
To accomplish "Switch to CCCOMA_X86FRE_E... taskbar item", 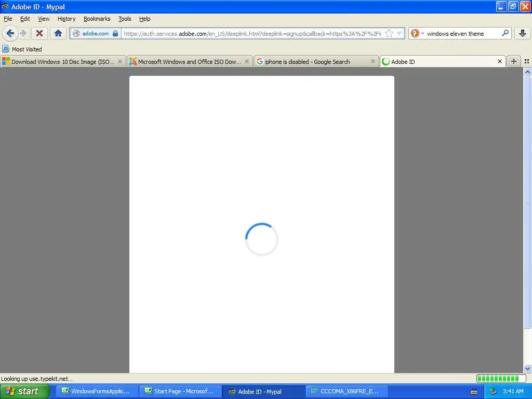I will (348, 391).
